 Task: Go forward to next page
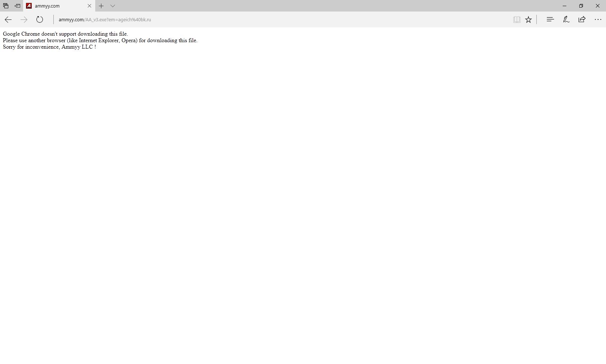click(x=24, y=19)
